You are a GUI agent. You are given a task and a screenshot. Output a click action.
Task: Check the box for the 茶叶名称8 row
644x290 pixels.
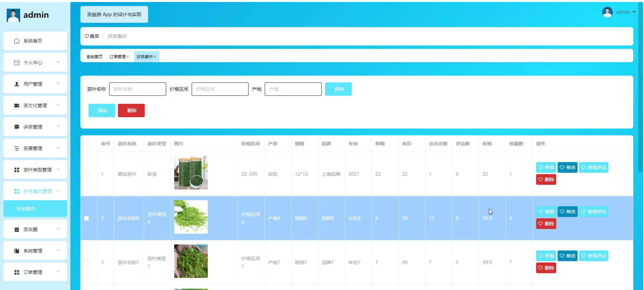[x=87, y=218]
